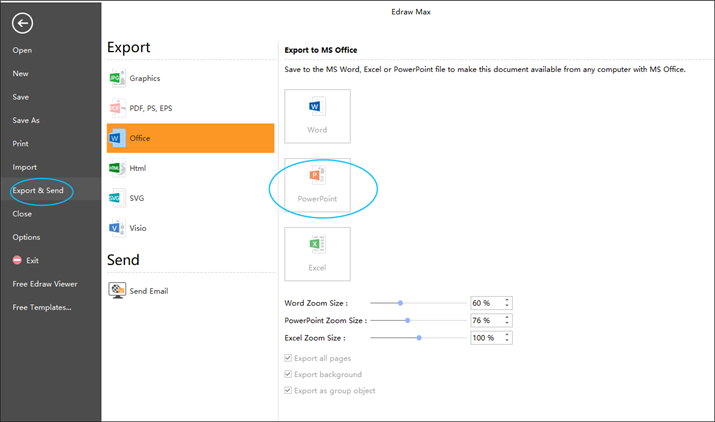Export document to Word
Image resolution: width=715 pixels, height=422 pixels.
point(317,116)
